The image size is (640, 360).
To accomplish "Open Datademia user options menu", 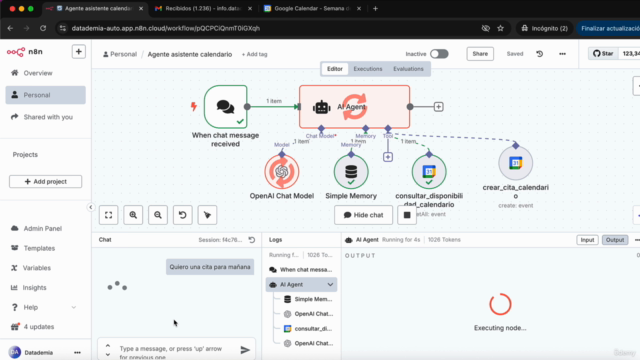I will (77, 352).
